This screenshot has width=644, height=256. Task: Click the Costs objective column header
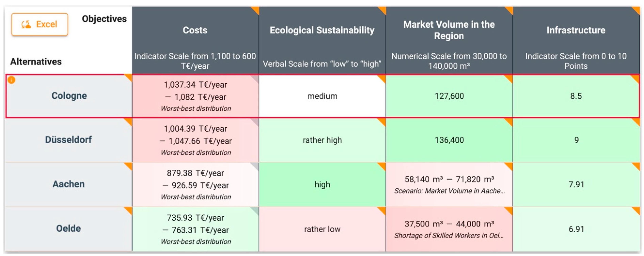(195, 30)
